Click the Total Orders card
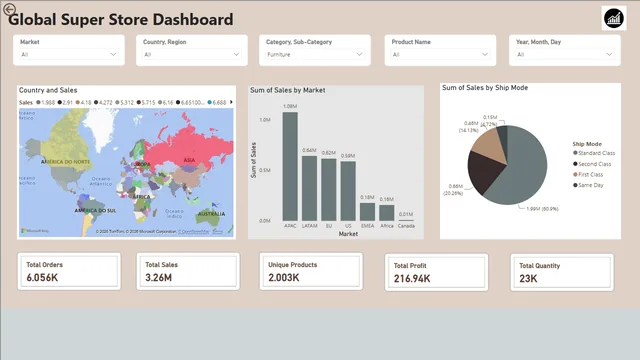The width and height of the screenshot is (640, 360). pyautogui.click(x=69, y=271)
